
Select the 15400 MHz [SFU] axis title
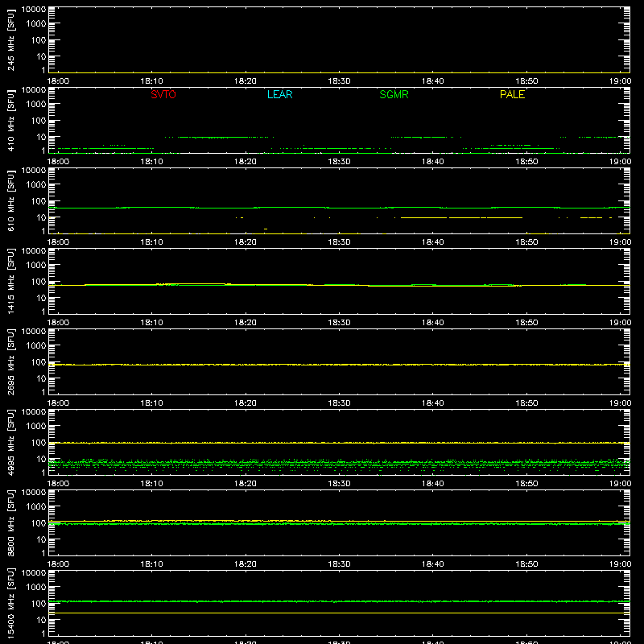(10, 604)
